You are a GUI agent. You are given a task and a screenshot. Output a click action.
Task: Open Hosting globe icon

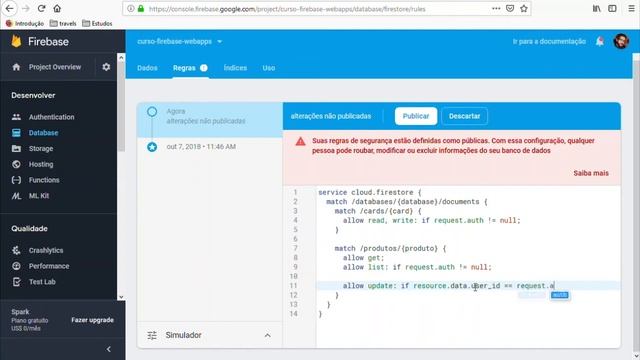click(16, 164)
